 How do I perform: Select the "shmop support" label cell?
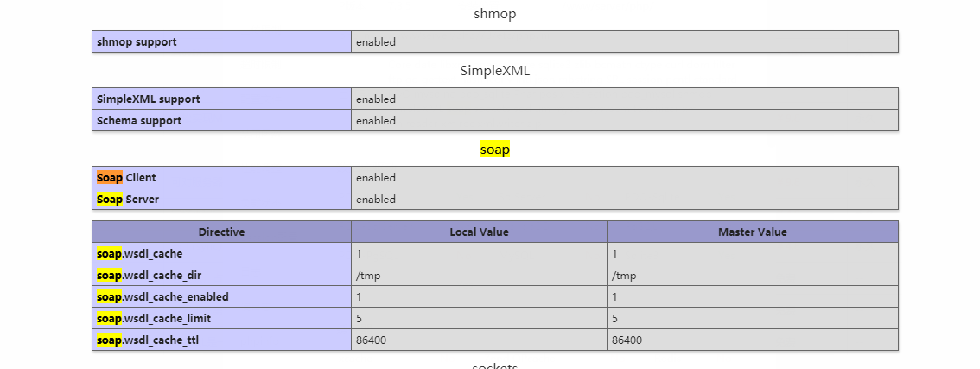(x=222, y=41)
